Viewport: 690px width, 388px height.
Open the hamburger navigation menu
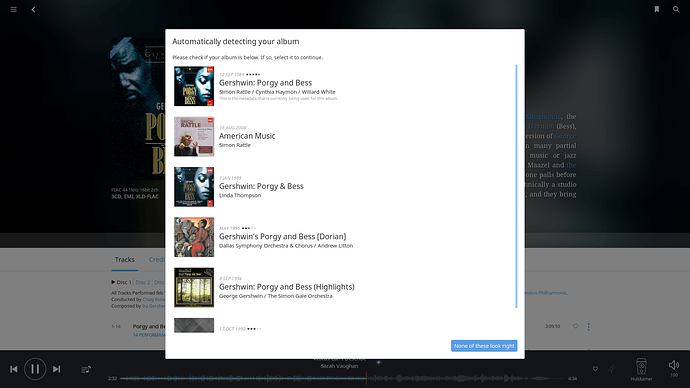pyautogui.click(x=14, y=9)
